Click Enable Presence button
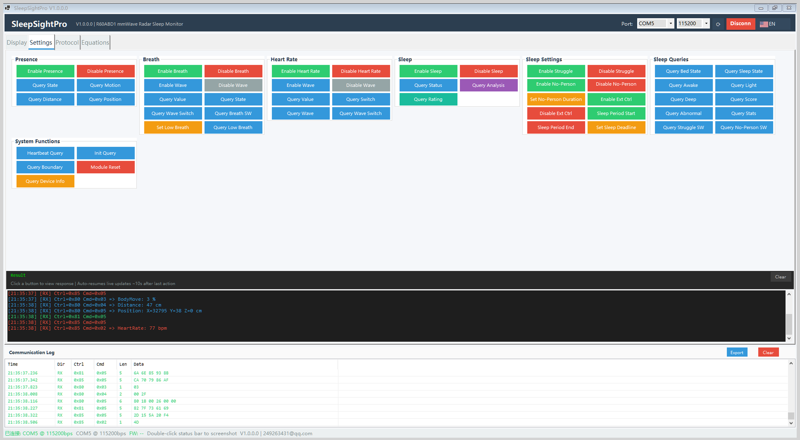The image size is (800, 440). pyautogui.click(x=45, y=71)
